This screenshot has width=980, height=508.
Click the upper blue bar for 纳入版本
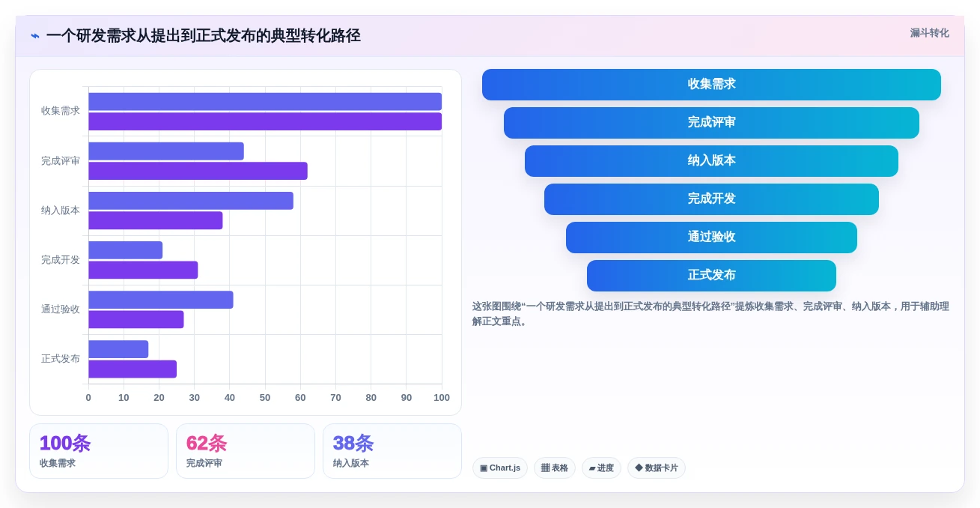tap(191, 201)
